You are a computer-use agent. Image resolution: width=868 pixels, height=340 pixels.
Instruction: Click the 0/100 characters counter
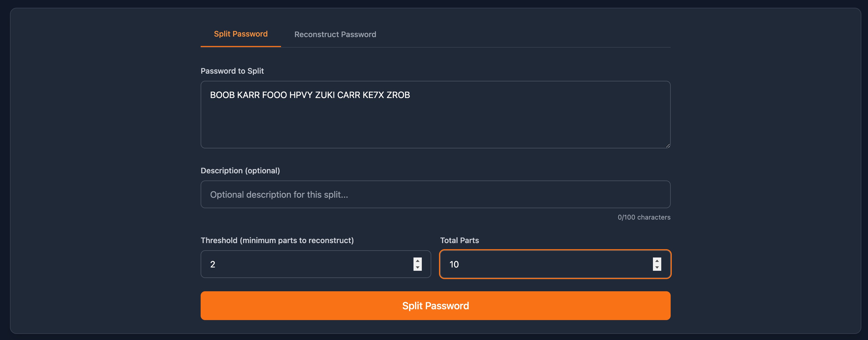644,217
